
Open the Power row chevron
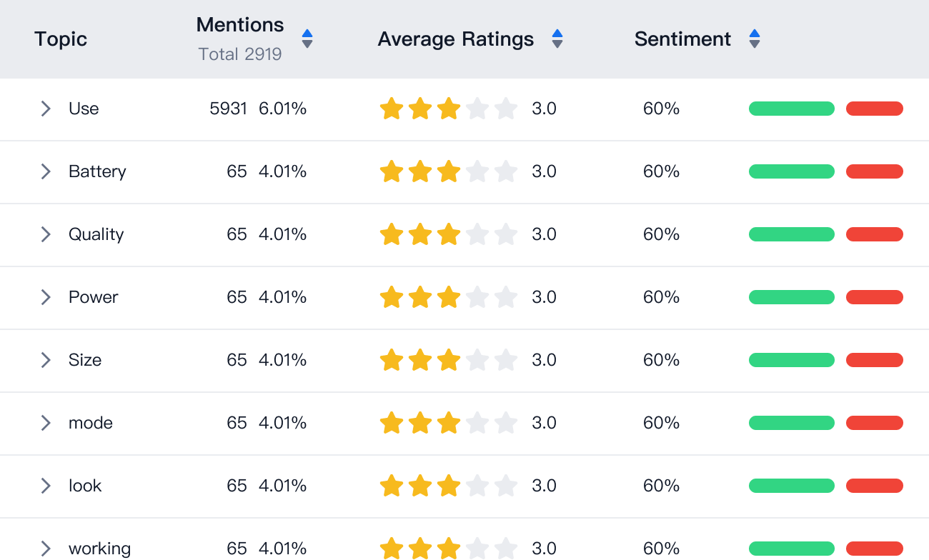coord(46,297)
